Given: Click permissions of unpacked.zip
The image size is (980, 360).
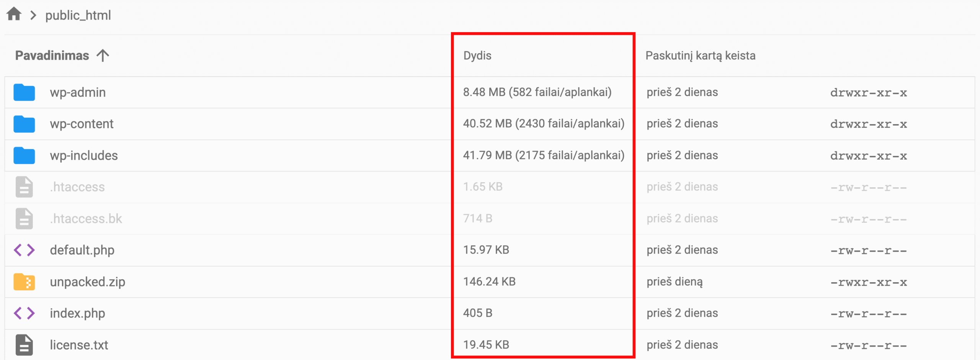Looking at the screenshot, I should 868,282.
